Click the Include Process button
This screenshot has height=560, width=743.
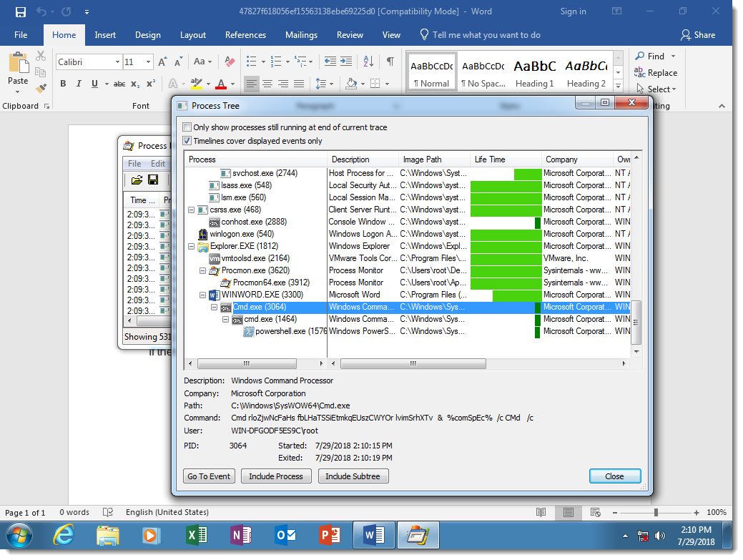pos(276,476)
